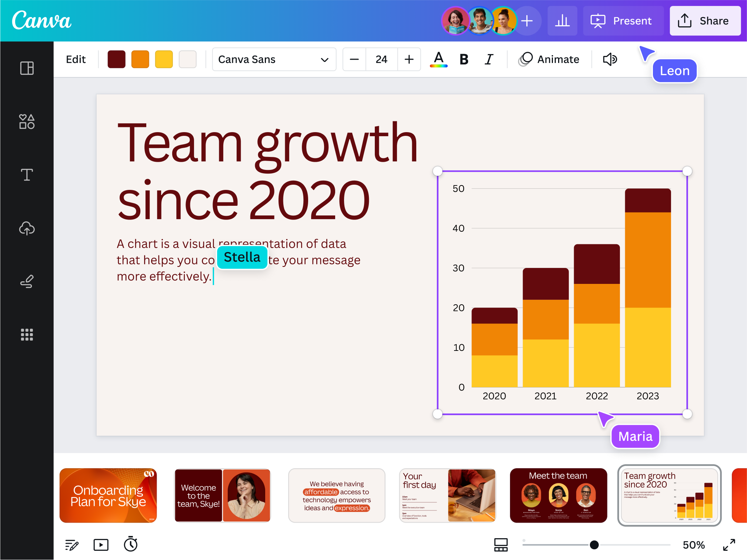View design insights with the chart icon
Viewport: 747px width, 560px height.
pos(563,21)
